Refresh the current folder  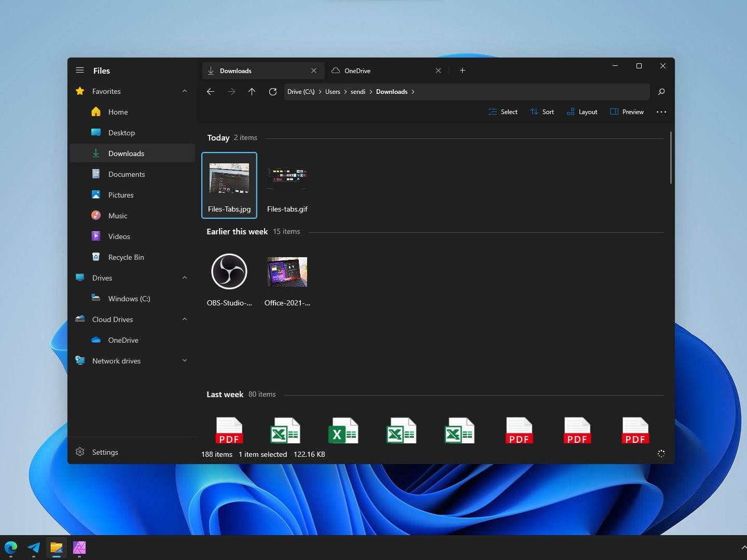point(273,92)
